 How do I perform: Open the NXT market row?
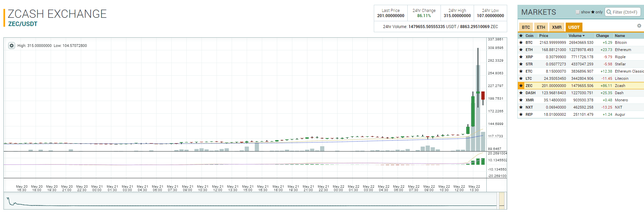581,107
